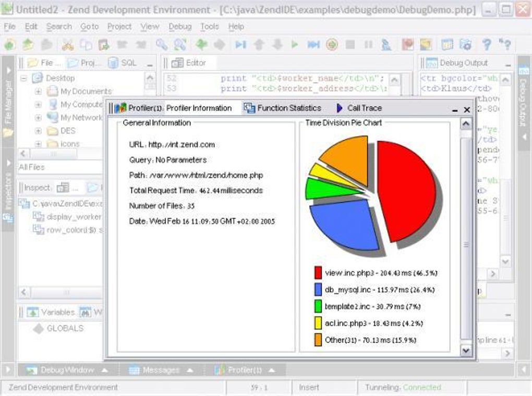Click the grey down arrow toolbar icon

click(x=277, y=44)
